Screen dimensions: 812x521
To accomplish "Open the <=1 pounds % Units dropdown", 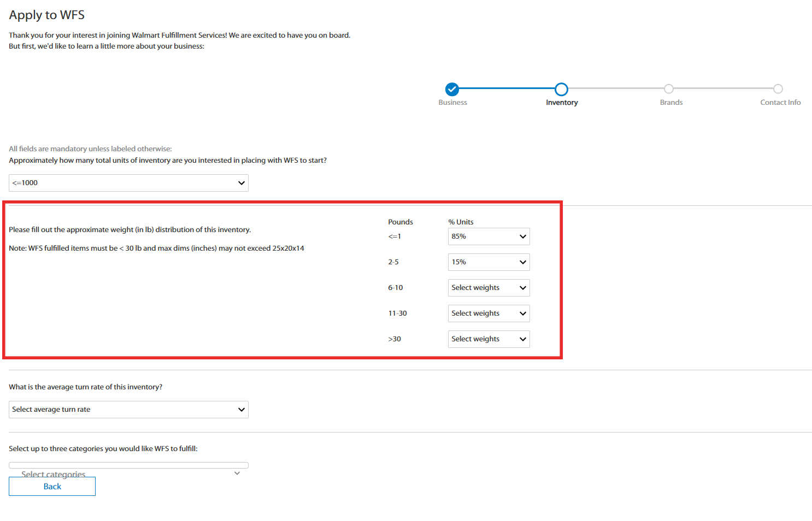I will tap(489, 236).
